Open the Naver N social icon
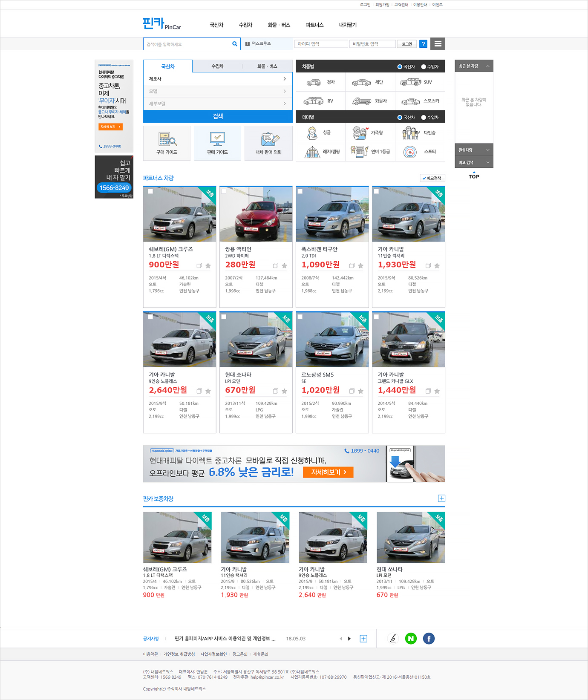This screenshot has width=588, height=700. pos(411,639)
